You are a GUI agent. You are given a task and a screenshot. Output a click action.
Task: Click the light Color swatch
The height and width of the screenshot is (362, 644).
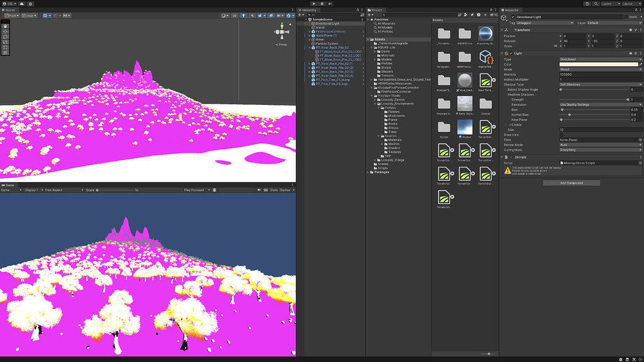598,64
